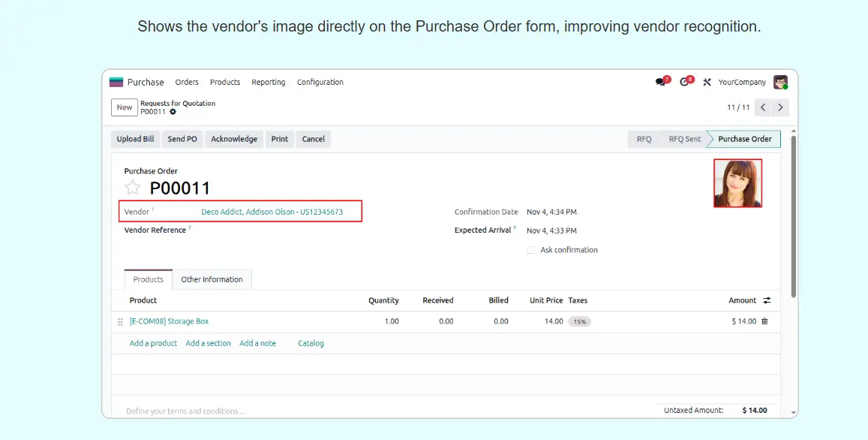The height and width of the screenshot is (440, 868).
Task: Open column settings adjuster in table header
Action: 767,300
